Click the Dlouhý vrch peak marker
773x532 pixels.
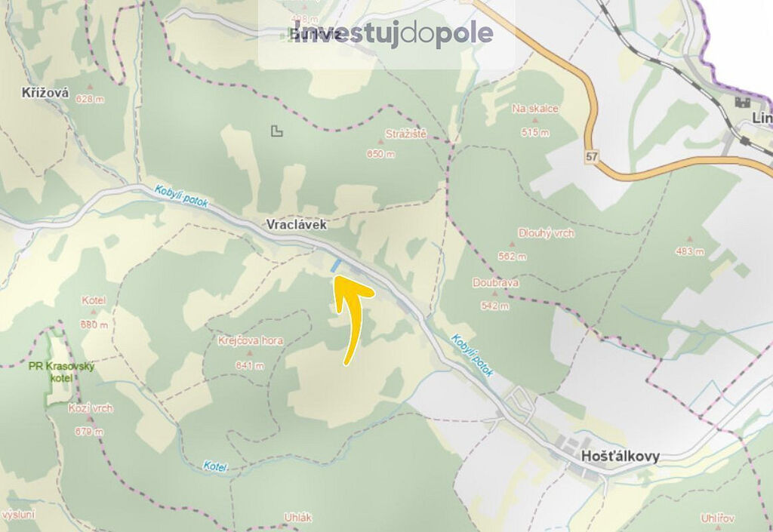coord(512,244)
